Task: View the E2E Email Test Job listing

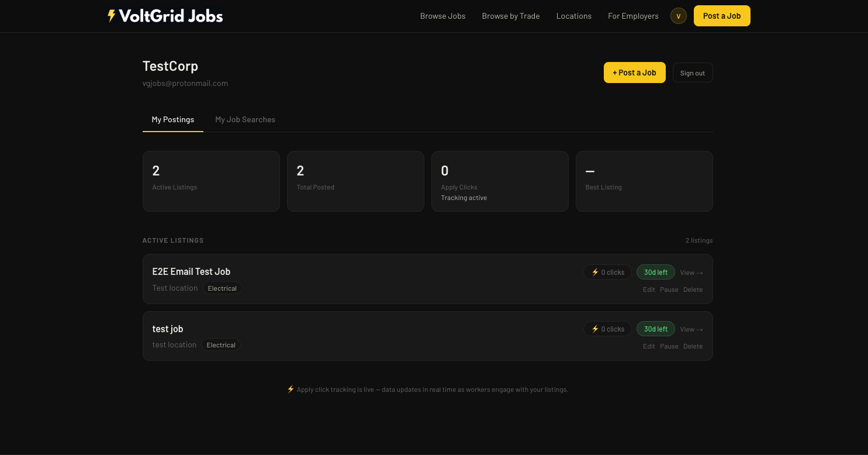Action: (x=691, y=273)
